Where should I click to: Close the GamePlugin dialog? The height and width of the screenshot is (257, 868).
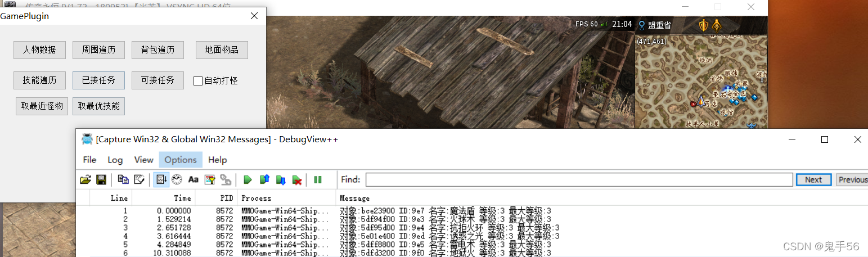254,16
